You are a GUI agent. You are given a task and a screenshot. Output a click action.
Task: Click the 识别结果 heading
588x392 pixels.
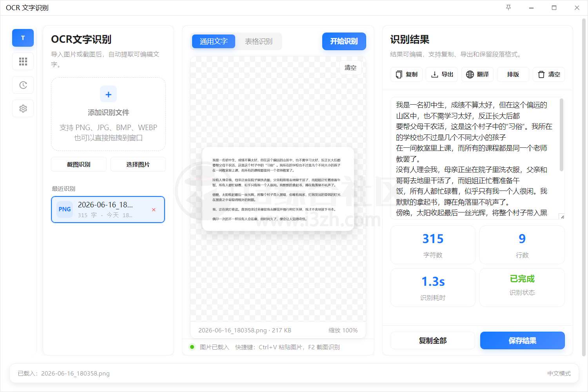click(410, 40)
